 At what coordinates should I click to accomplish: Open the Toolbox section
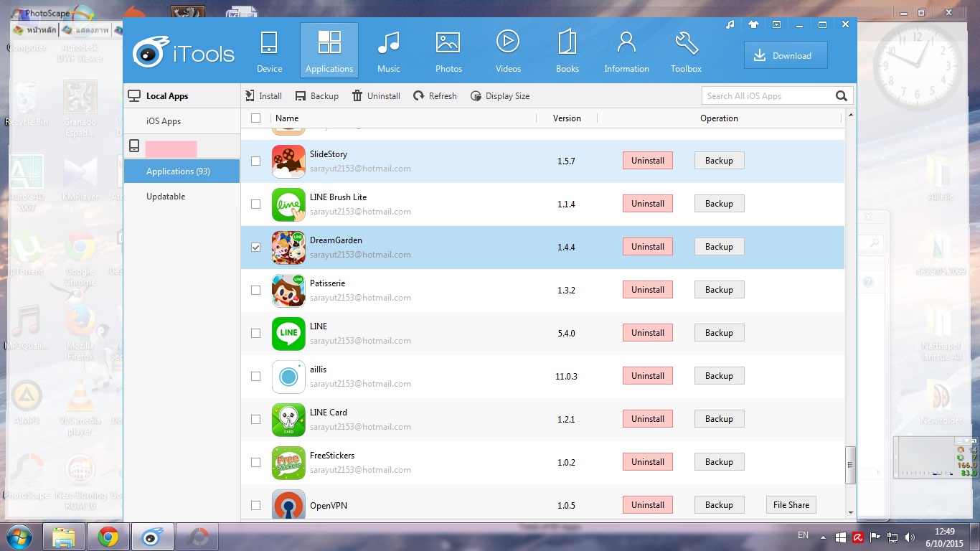pyautogui.click(x=686, y=52)
